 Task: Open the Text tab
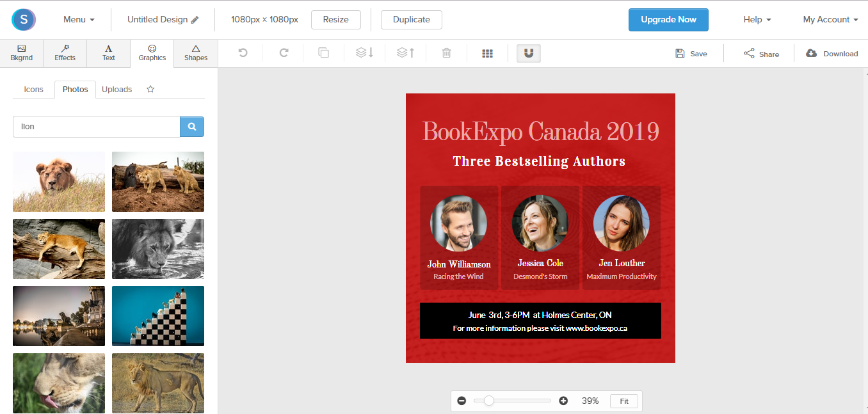coord(109,53)
